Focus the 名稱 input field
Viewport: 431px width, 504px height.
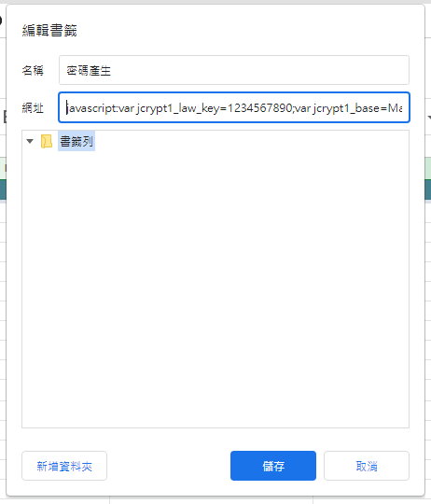(x=234, y=70)
